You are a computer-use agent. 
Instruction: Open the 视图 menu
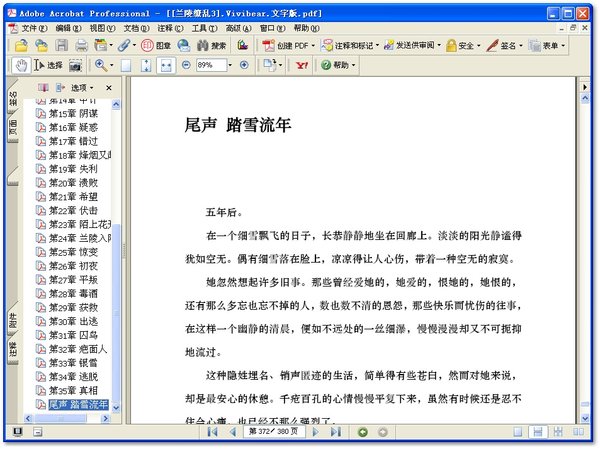[102, 28]
